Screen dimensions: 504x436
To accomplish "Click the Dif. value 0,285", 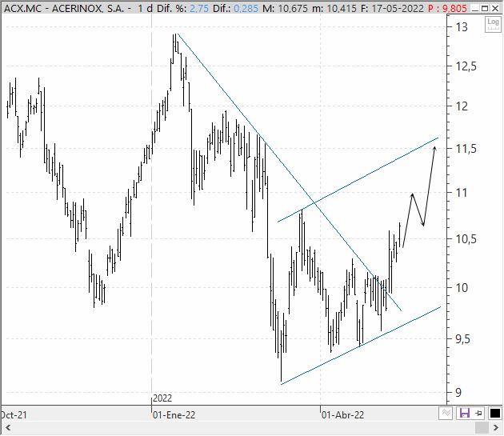I will [246, 8].
